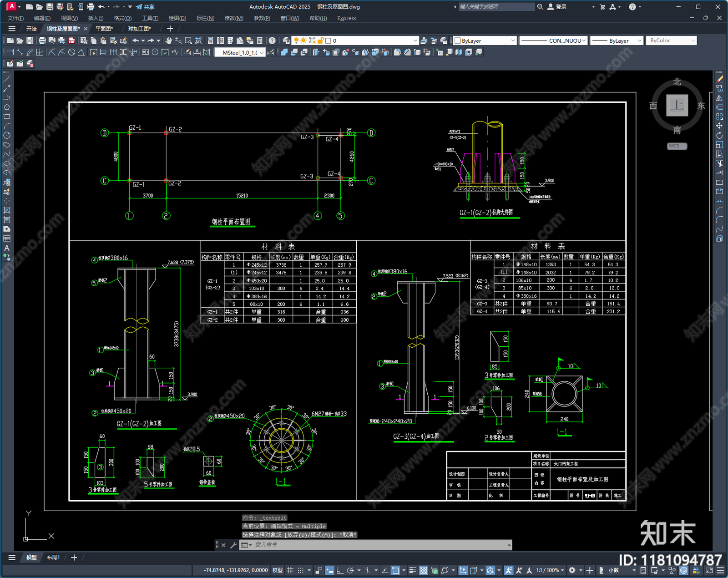This screenshot has height=578, width=728.
Task: Open the Layer Properties Manager icon
Action: (286, 41)
